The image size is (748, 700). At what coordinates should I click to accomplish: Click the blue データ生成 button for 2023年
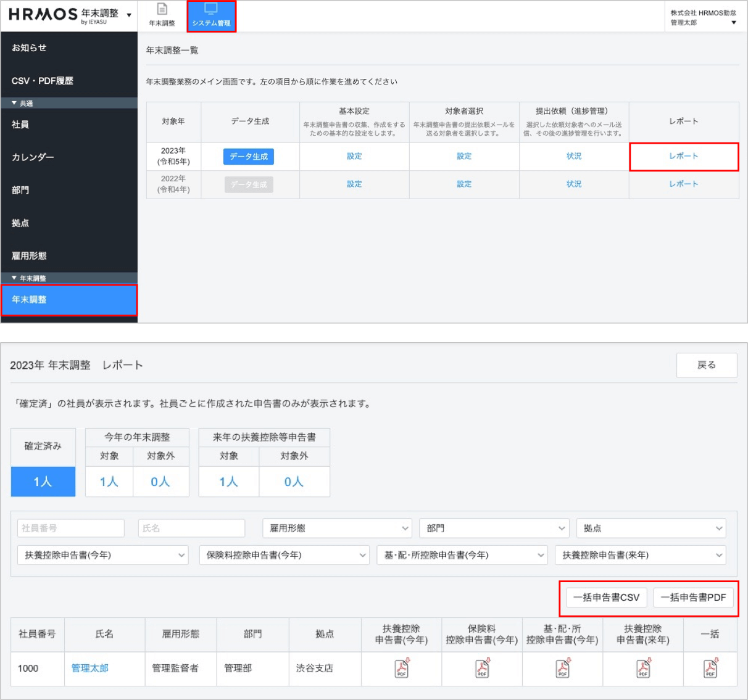(249, 157)
